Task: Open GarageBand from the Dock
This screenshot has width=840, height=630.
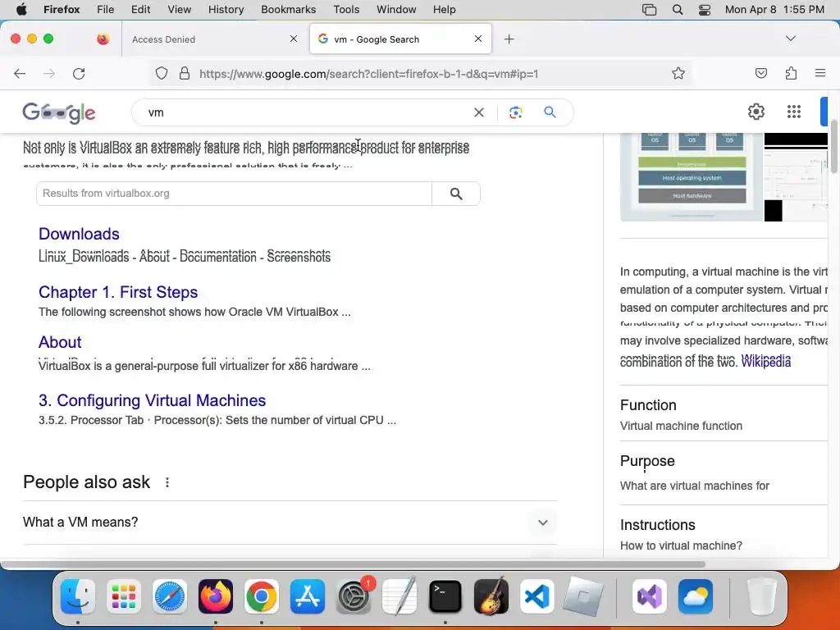Action: point(491,596)
